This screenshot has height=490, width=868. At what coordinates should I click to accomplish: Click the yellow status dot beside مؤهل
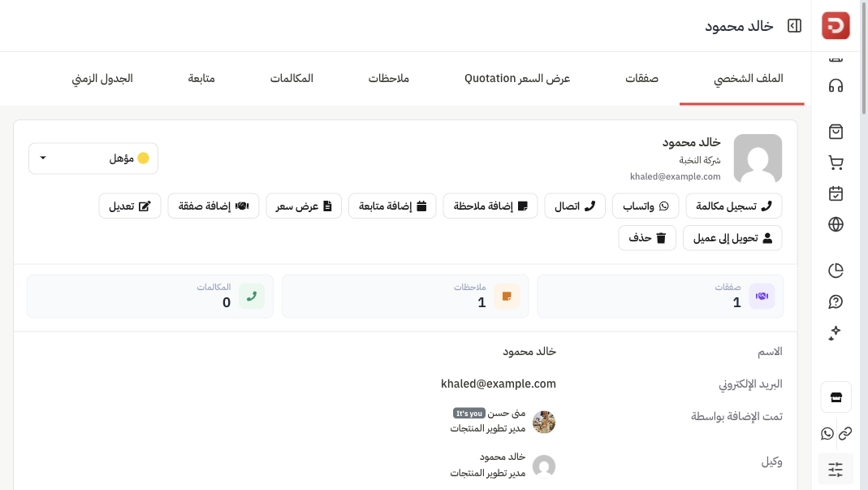coord(144,158)
